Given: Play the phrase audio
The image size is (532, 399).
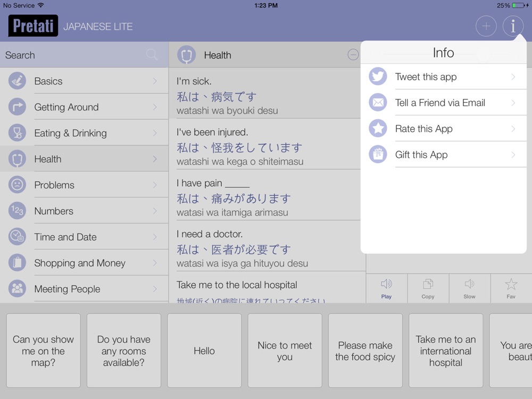Looking at the screenshot, I should coord(386,288).
